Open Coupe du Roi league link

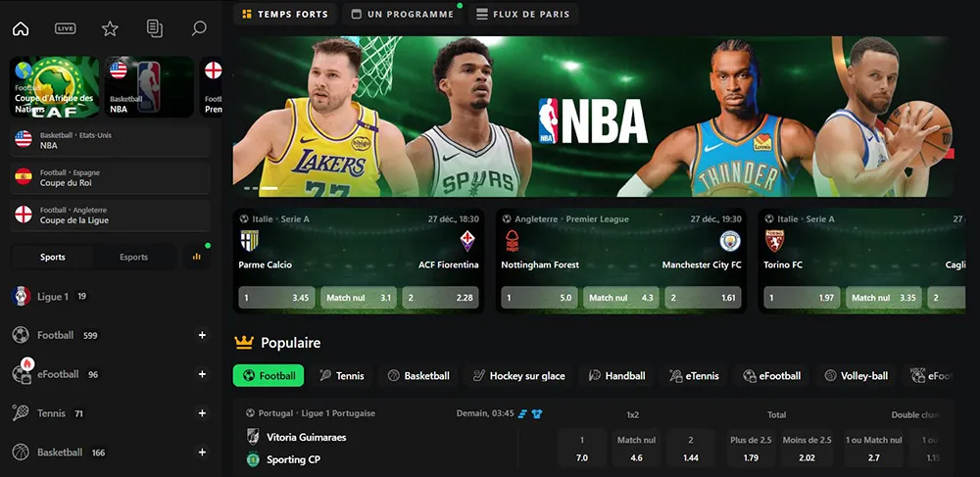coord(110,177)
